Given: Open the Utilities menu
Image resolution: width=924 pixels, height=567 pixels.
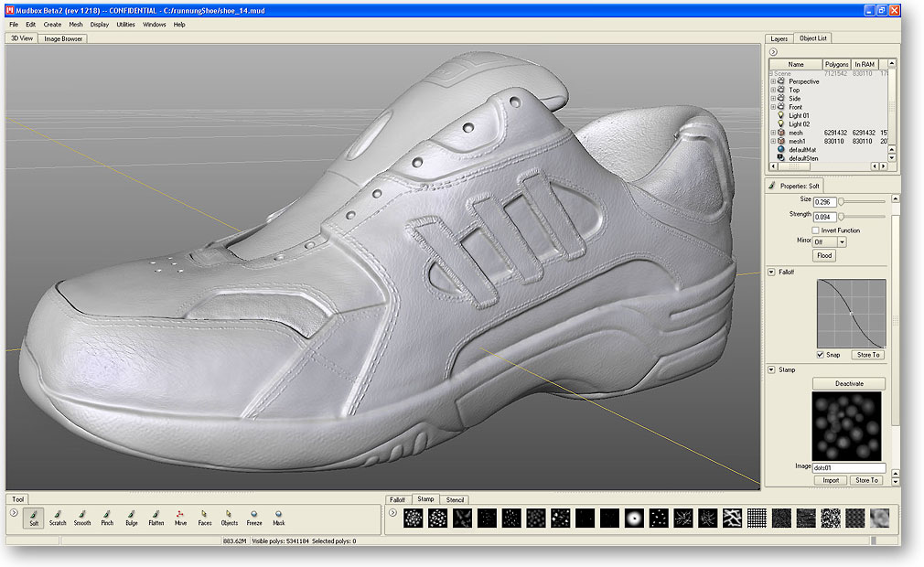Looking at the screenshot, I should 125,25.
